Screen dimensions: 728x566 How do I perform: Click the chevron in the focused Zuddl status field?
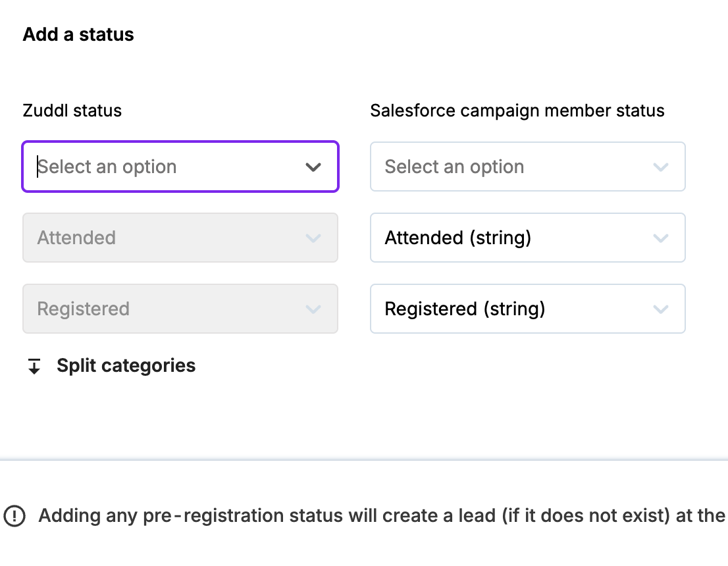pos(313,167)
